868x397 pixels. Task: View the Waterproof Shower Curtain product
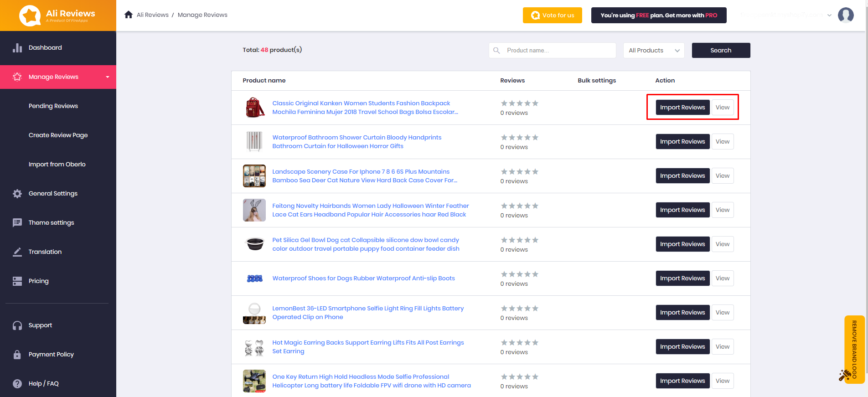coord(722,141)
